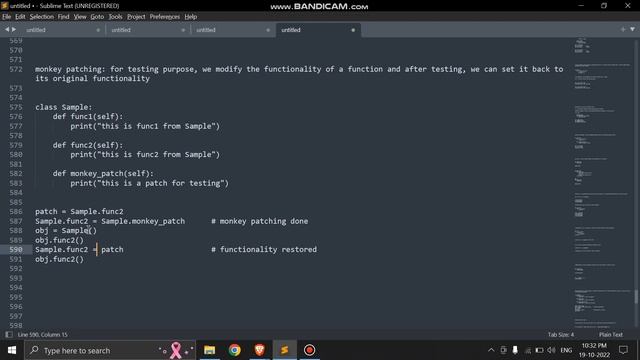Open the Selection menu
This screenshot has width=640, height=360.
point(41,17)
